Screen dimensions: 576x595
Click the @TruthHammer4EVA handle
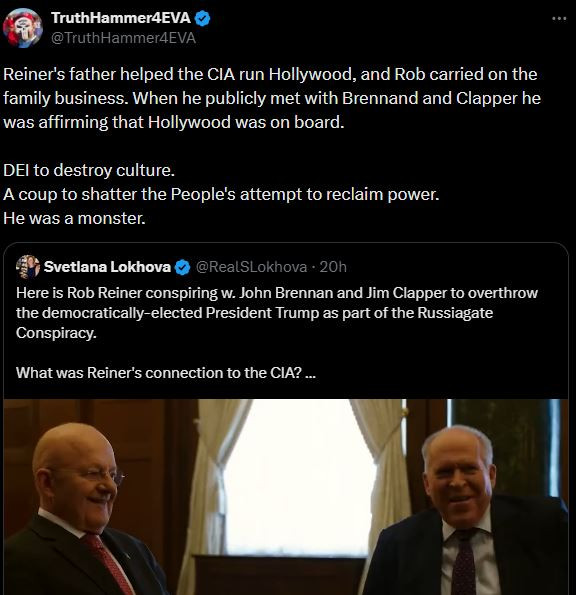tap(123, 38)
